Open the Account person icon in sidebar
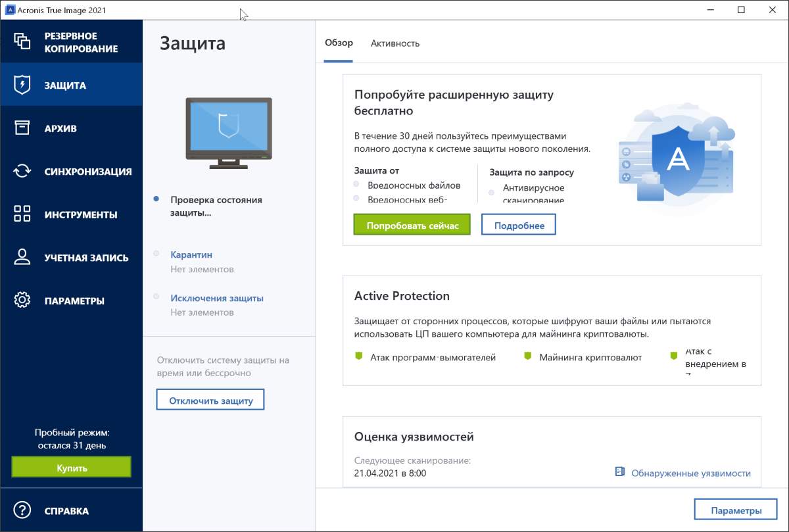The image size is (789, 532). (22, 257)
